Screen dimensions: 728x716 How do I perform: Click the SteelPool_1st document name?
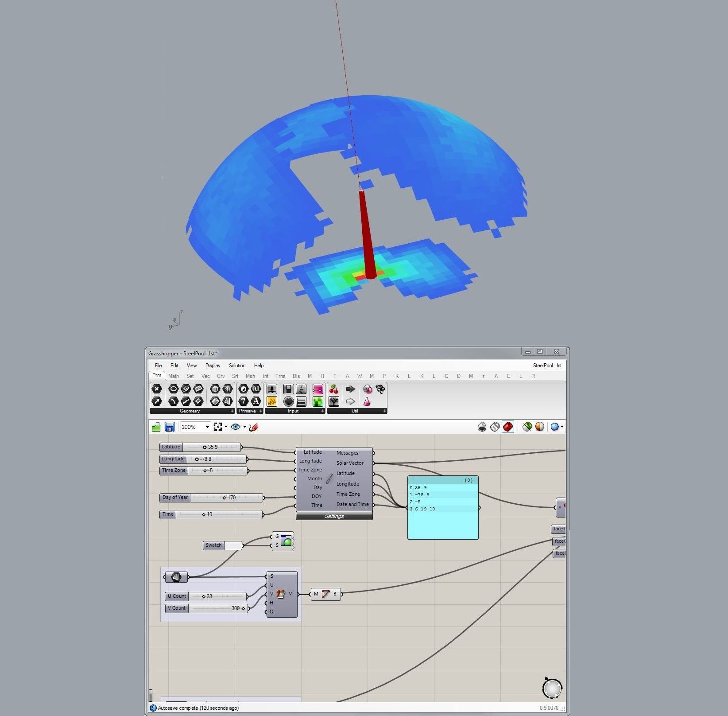[x=547, y=366]
